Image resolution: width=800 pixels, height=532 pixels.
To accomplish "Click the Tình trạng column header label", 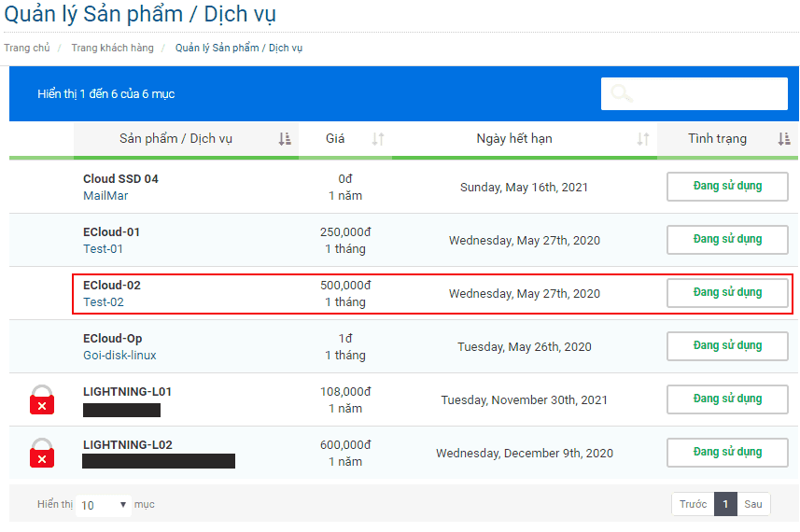I will coord(717,139).
